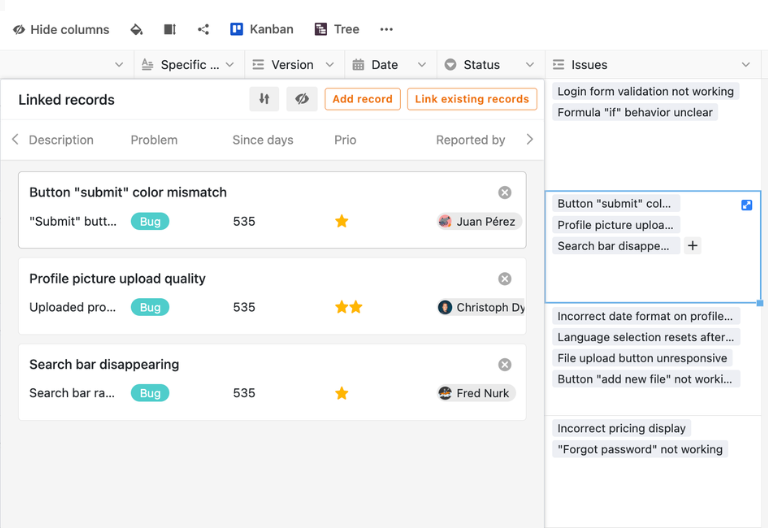
Task: Open Button "add new file" not worki... link
Action: [x=646, y=379]
